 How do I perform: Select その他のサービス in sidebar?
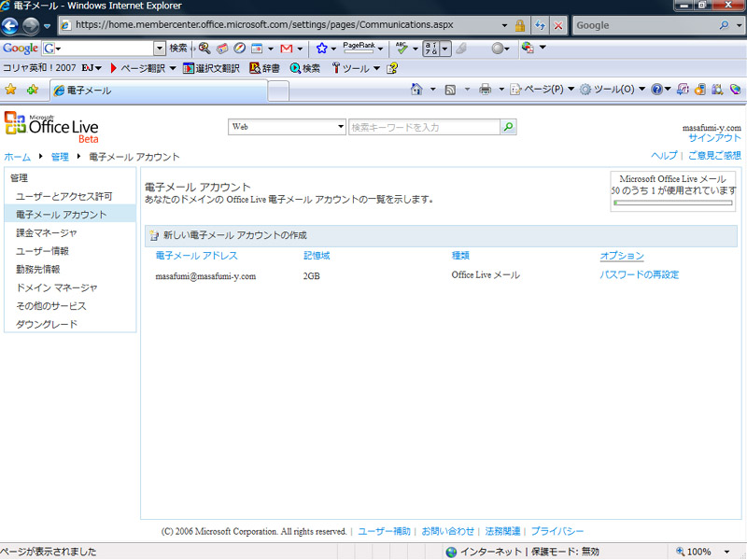point(51,306)
